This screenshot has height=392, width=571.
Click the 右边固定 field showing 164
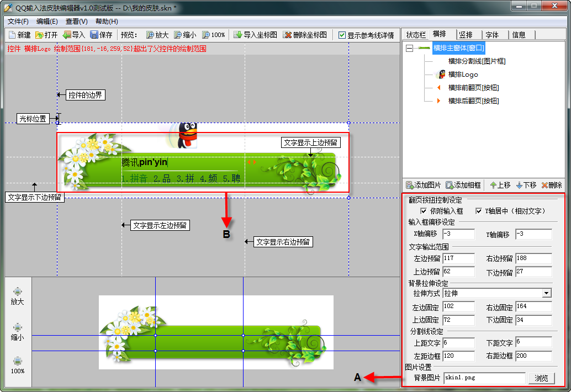[533, 307]
